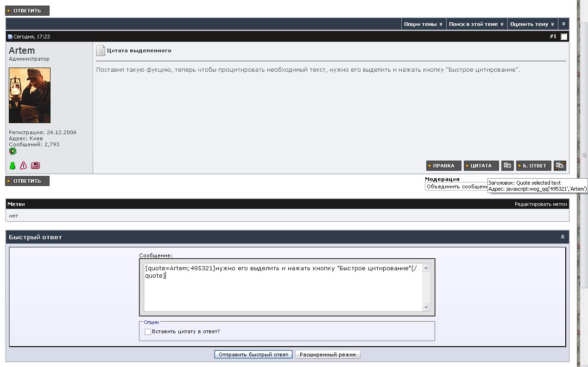588x367 pixels.
Task: Click the red warning triangle report icon
Action: pyautogui.click(x=24, y=166)
